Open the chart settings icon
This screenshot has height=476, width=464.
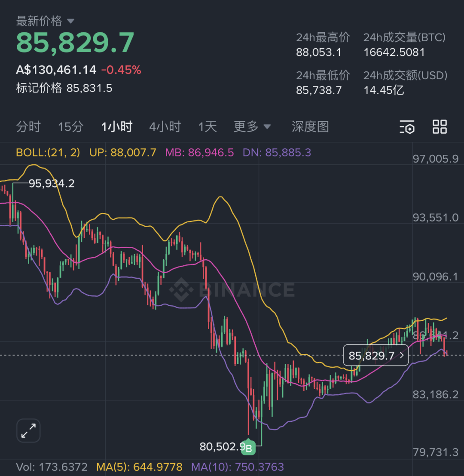pyautogui.click(x=407, y=127)
